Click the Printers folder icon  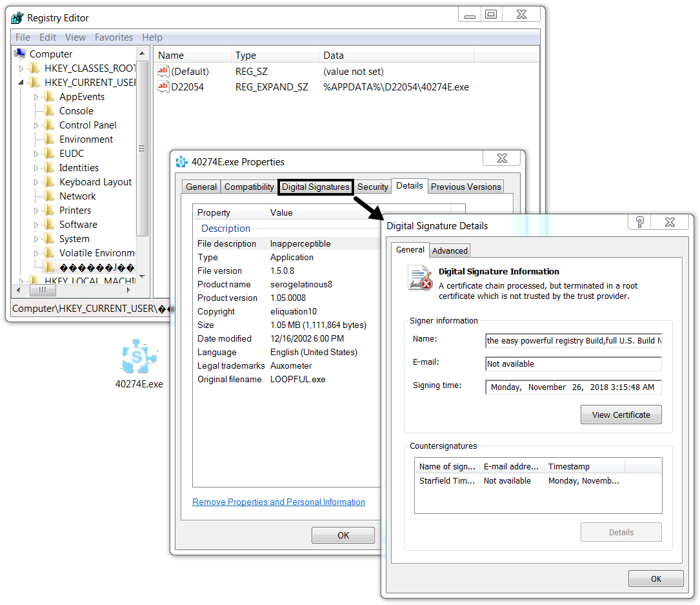49,210
